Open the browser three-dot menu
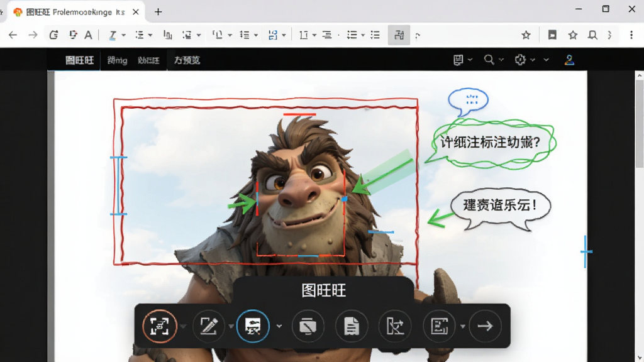 pyautogui.click(x=631, y=35)
